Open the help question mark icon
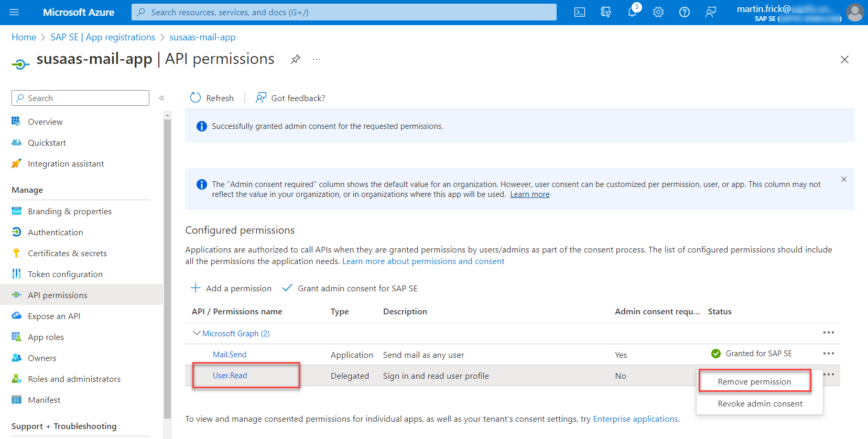 [x=685, y=12]
